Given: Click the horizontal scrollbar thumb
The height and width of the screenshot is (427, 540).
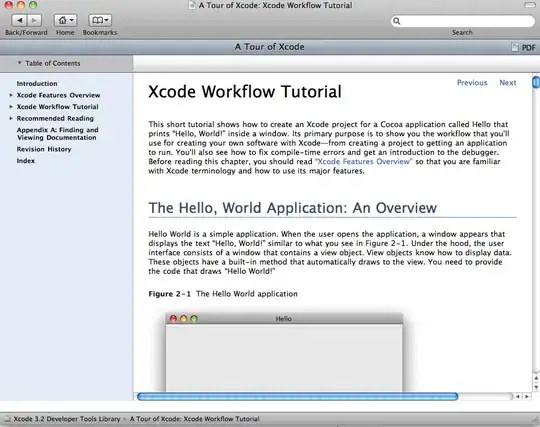Looking at the screenshot, I should 298,397.
